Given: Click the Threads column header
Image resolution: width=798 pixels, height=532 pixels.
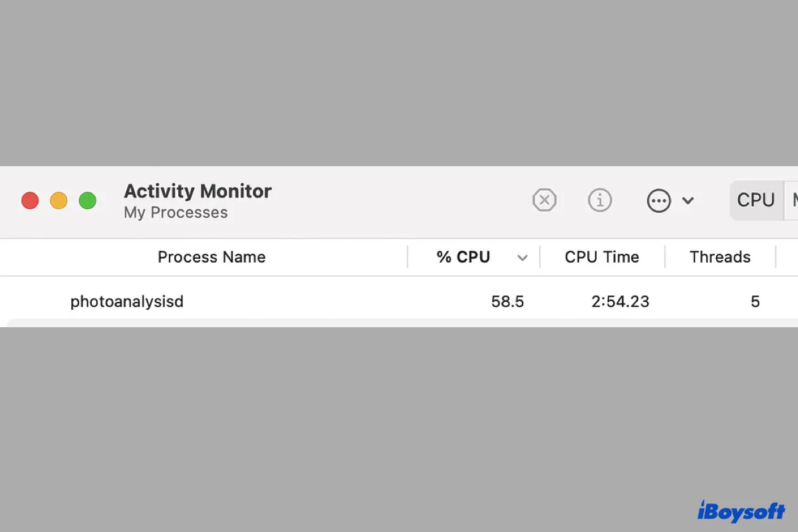Looking at the screenshot, I should click(720, 257).
